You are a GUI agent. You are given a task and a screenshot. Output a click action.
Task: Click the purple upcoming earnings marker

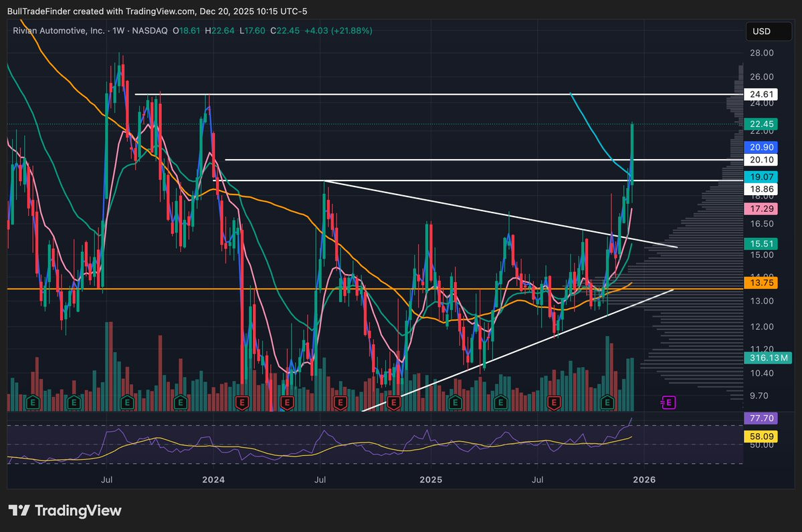click(668, 403)
